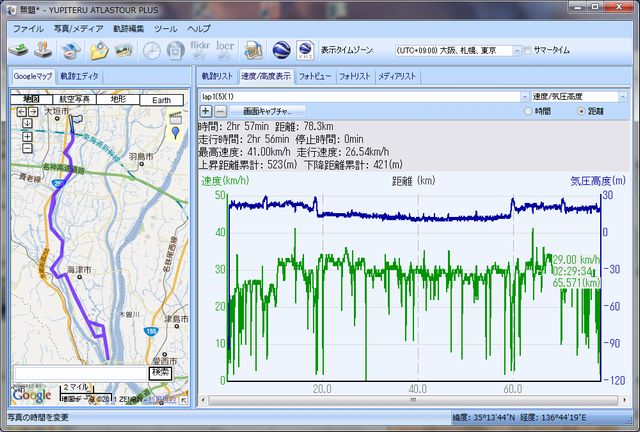Image resolution: width=640 pixels, height=432 pixels.
Task: Pan map down arrow
Action: [x=27, y=123]
